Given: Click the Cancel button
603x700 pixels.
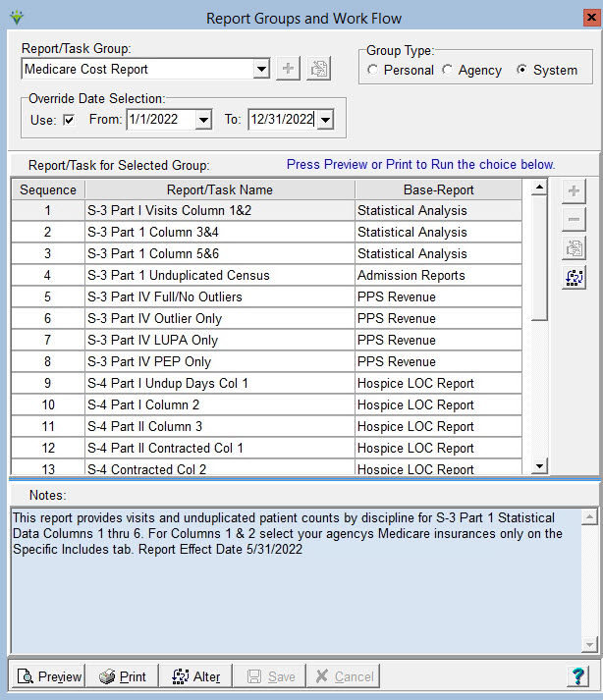Looking at the screenshot, I should click(343, 676).
